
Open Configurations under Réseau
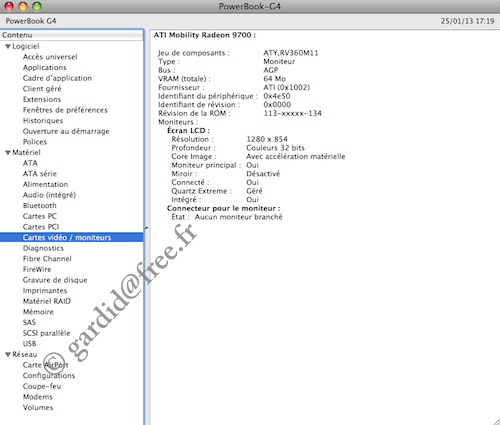click(x=49, y=376)
